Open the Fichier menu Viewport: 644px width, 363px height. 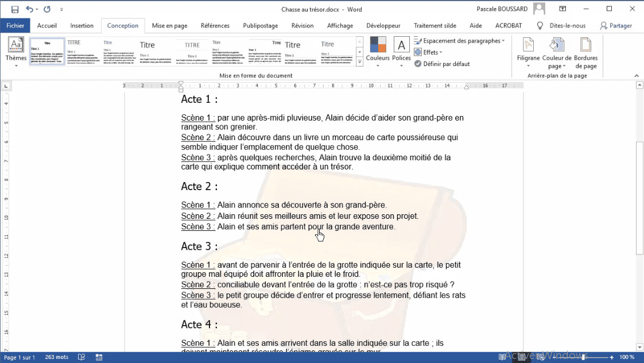pyautogui.click(x=15, y=25)
